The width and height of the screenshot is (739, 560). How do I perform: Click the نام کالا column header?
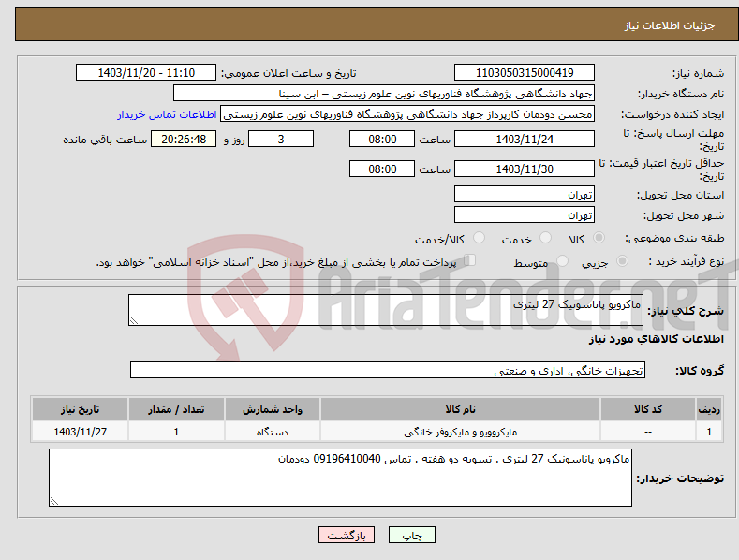(x=460, y=409)
